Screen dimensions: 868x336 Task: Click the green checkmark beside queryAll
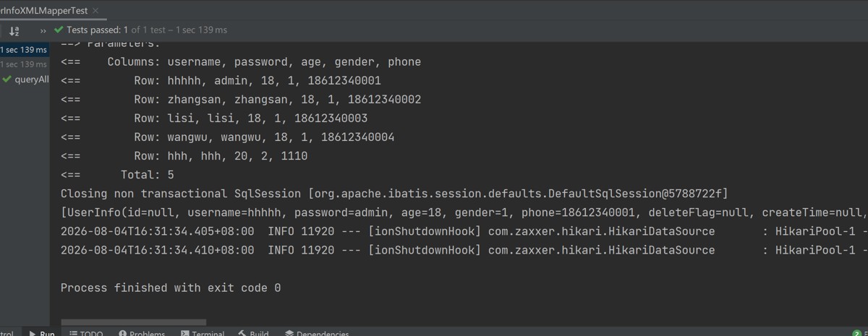[7, 79]
